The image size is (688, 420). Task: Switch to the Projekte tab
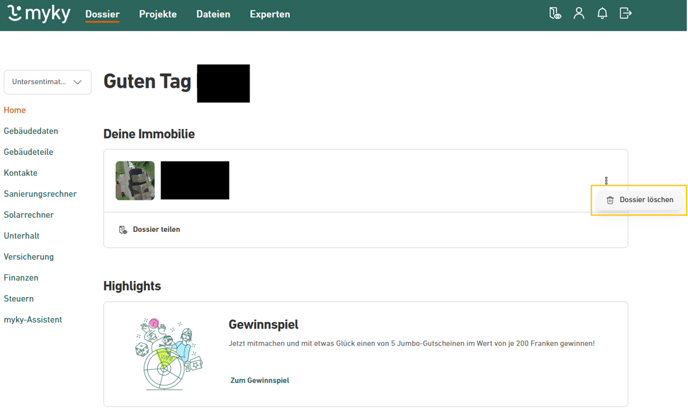(158, 15)
